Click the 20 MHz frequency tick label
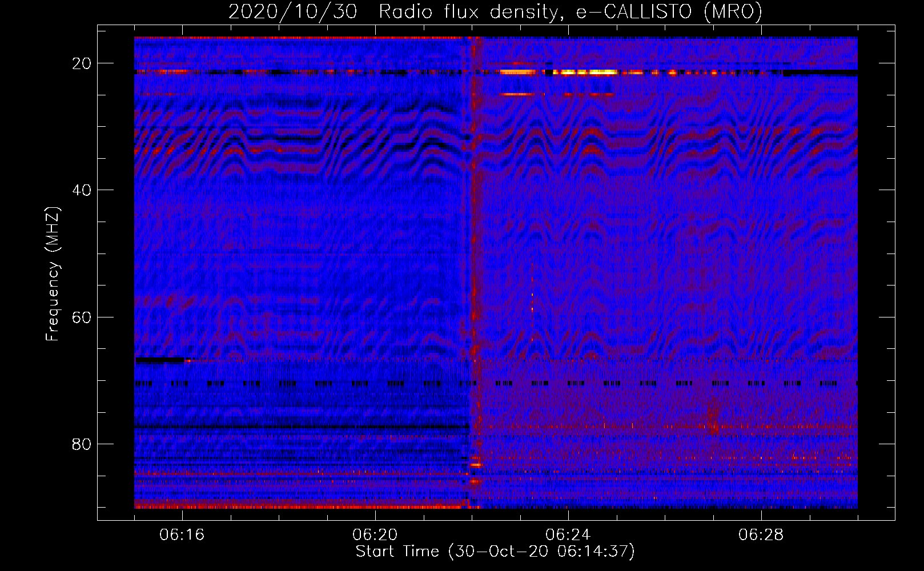This screenshot has width=924, height=571. (82, 63)
